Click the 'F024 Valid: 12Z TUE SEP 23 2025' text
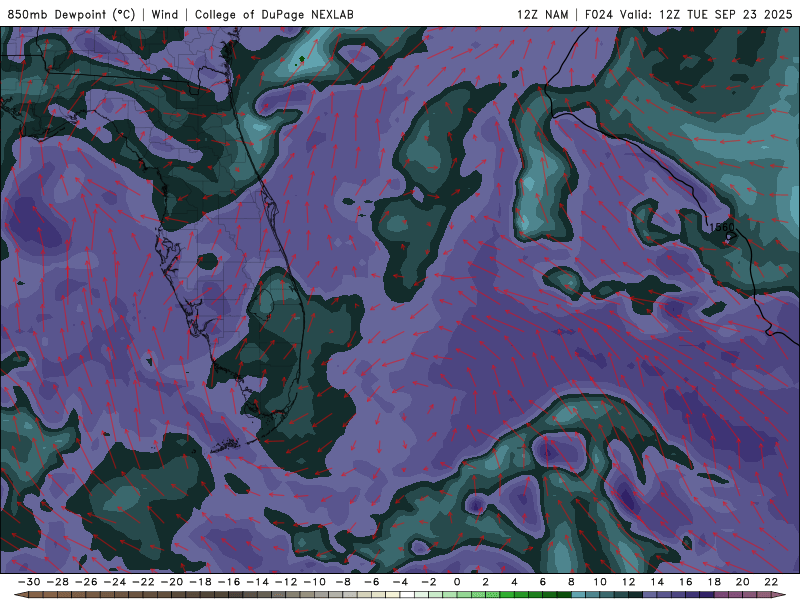 688,14
